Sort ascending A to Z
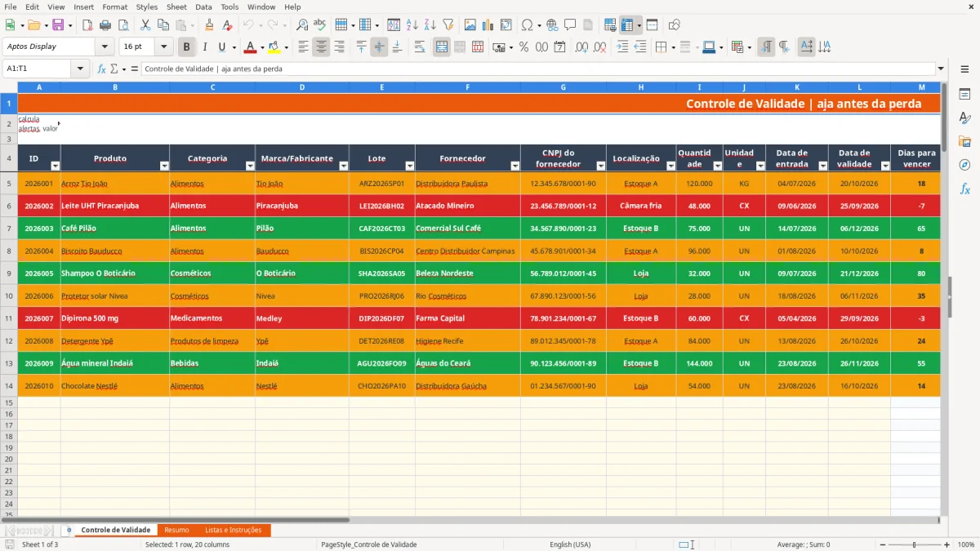The image size is (980, 551). 412,25
